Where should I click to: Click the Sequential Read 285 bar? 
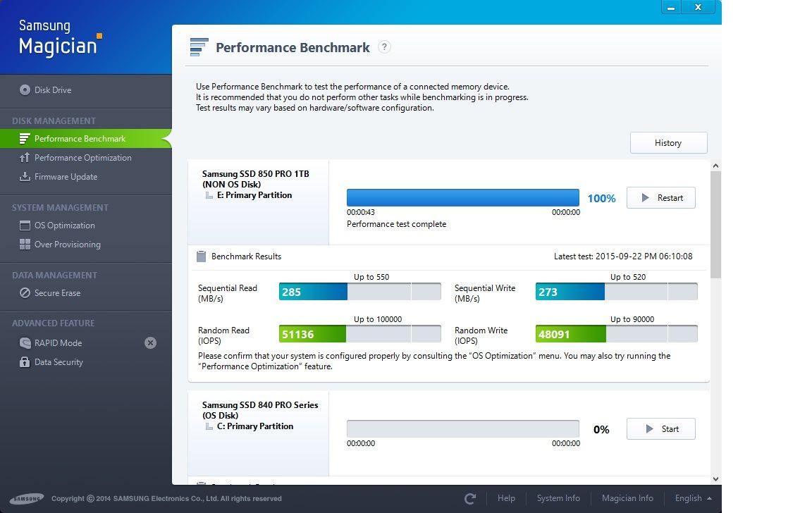coord(360,292)
